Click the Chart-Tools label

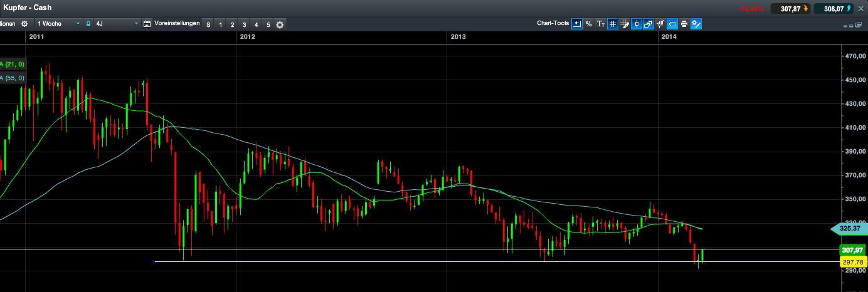point(553,23)
